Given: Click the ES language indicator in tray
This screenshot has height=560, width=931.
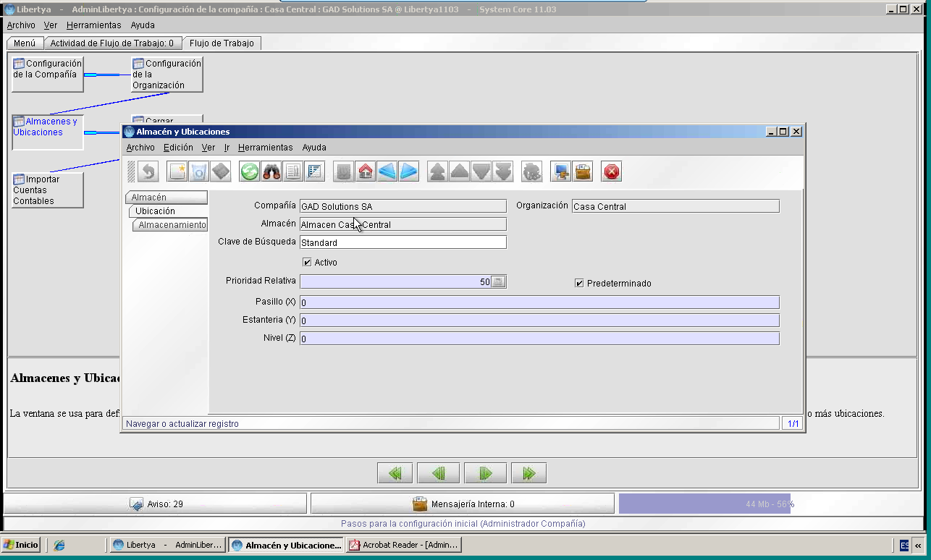Looking at the screenshot, I should coord(904,545).
